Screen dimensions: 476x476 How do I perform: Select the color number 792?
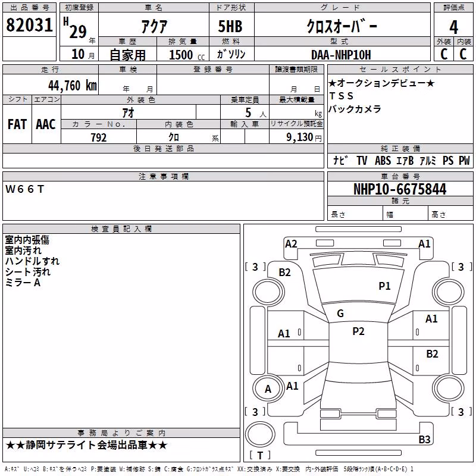point(99,137)
